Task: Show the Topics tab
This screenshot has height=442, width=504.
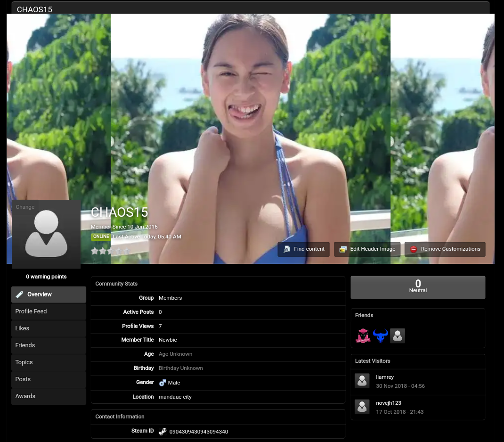Action: (49, 362)
